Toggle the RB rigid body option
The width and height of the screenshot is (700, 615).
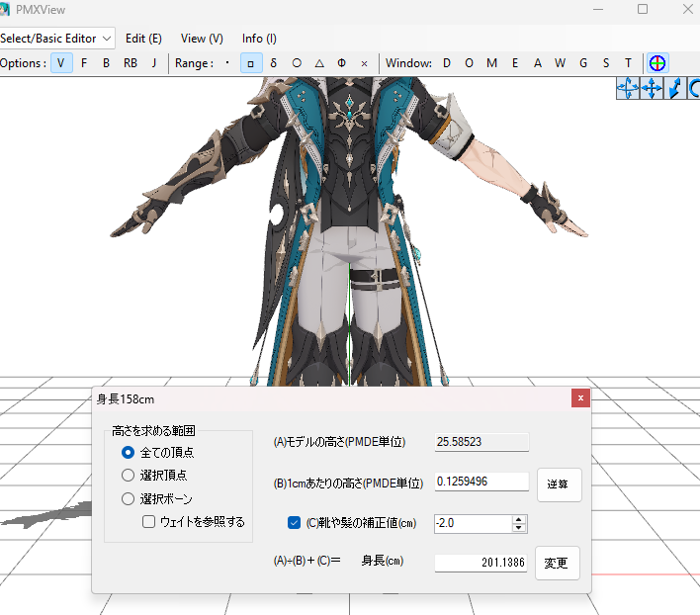[131, 63]
